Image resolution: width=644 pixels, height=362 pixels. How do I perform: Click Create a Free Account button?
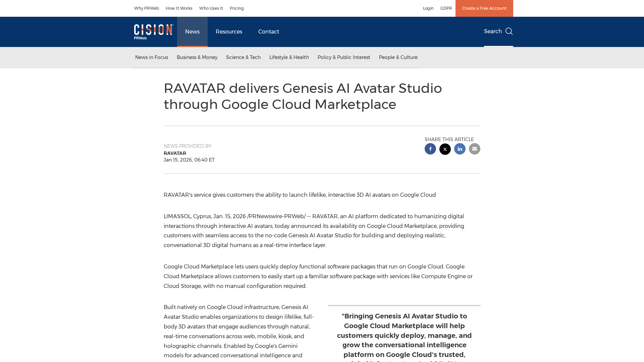tap(484, 8)
